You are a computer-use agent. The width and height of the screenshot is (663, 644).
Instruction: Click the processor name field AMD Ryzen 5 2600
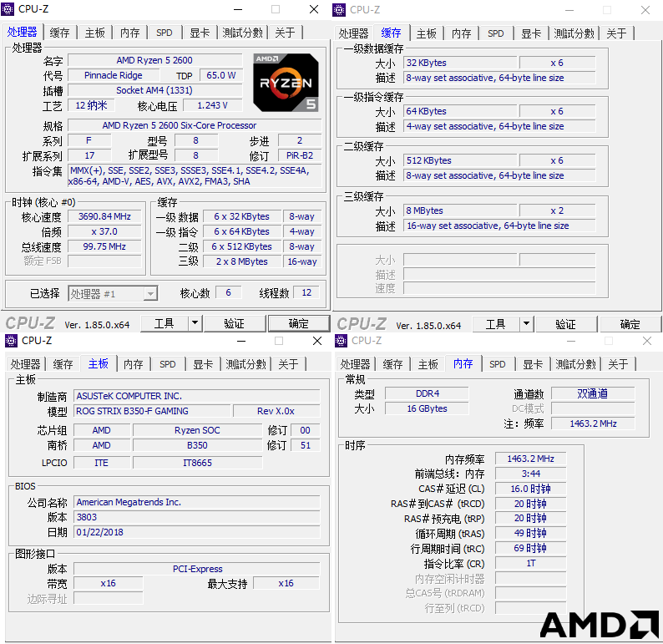click(154, 60)
